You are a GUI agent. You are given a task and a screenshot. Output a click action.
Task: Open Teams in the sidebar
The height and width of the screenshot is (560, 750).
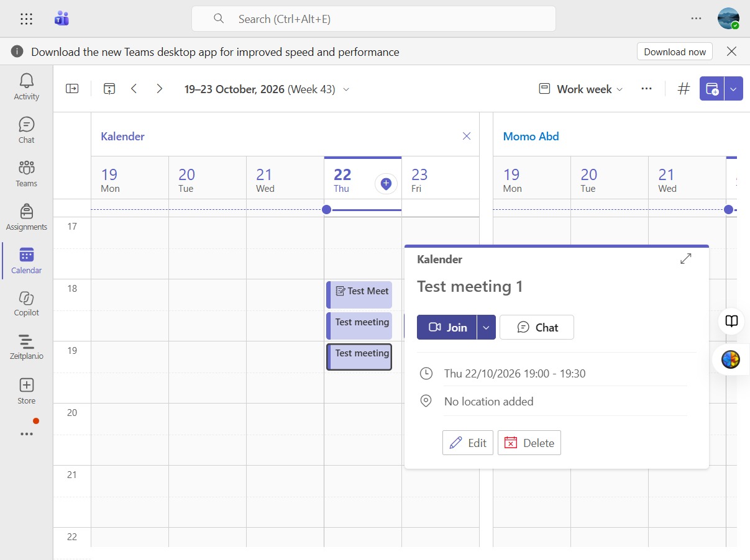26,173
